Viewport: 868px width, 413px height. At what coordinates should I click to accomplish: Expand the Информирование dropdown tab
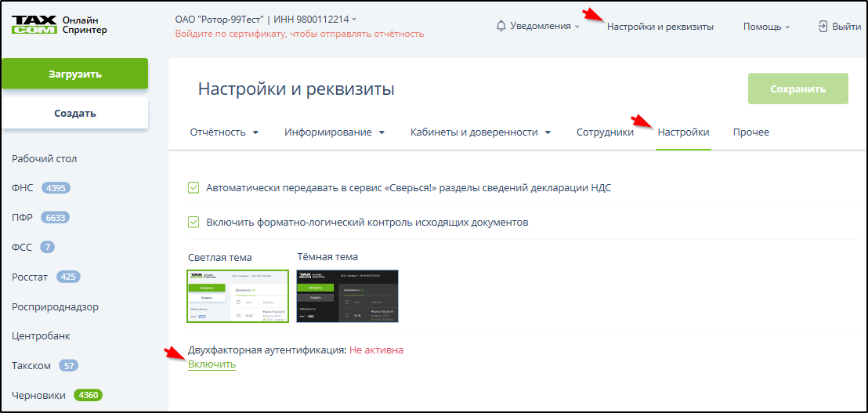335,132
